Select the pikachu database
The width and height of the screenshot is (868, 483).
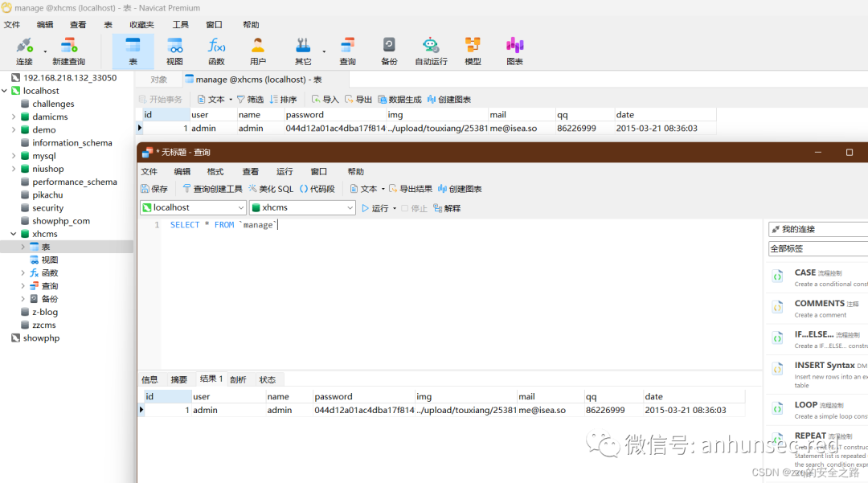(47, 194)
